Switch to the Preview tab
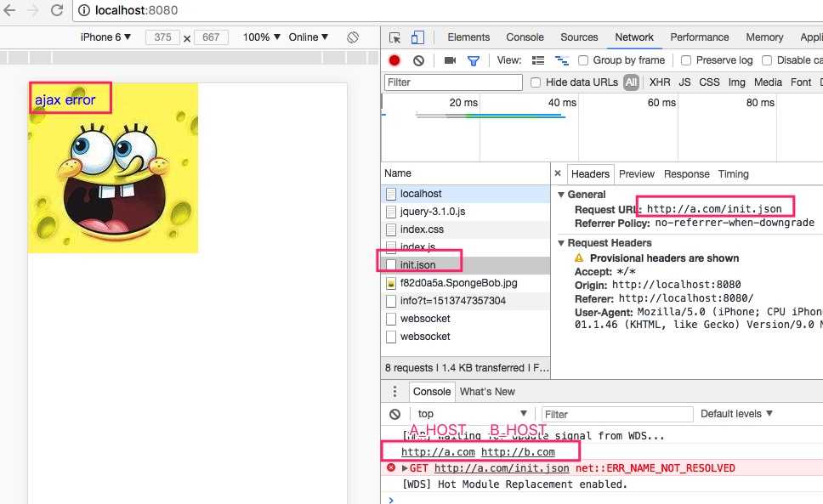 (636, 174)
